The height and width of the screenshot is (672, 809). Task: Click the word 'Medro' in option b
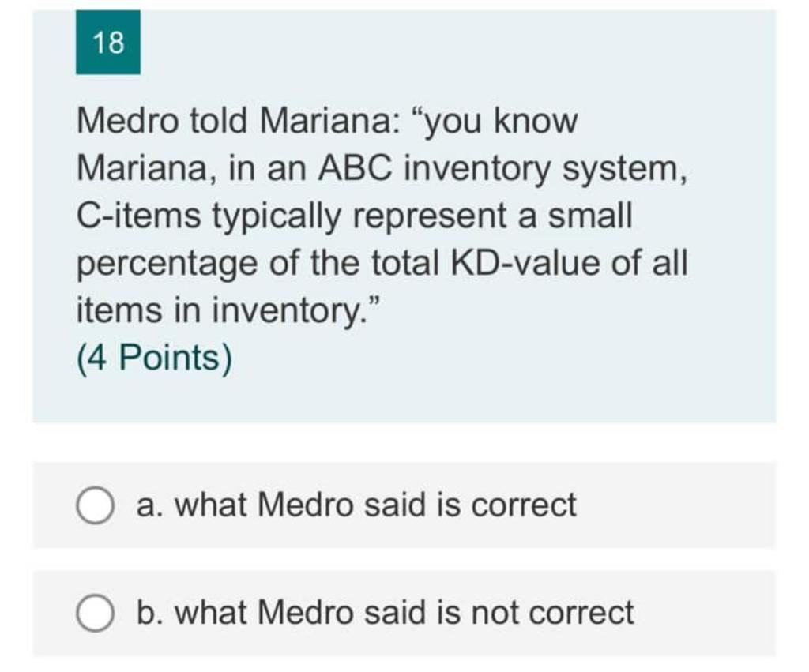click(x=304, y=612)
